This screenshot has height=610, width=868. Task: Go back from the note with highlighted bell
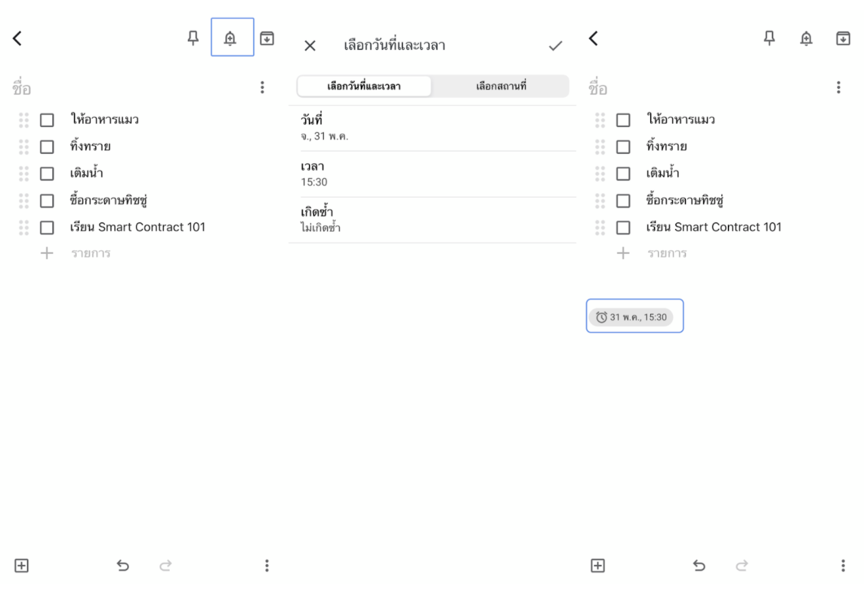pyautogui.click(x=18, y=39)
